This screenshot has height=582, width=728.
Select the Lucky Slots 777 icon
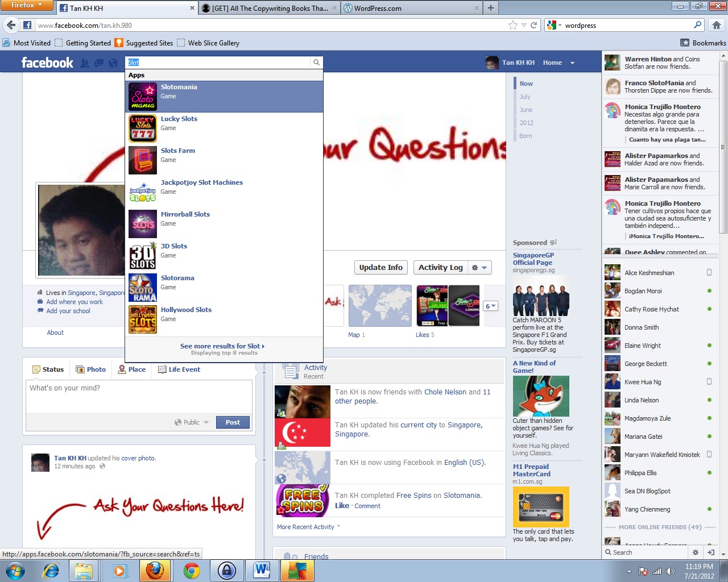143,128
